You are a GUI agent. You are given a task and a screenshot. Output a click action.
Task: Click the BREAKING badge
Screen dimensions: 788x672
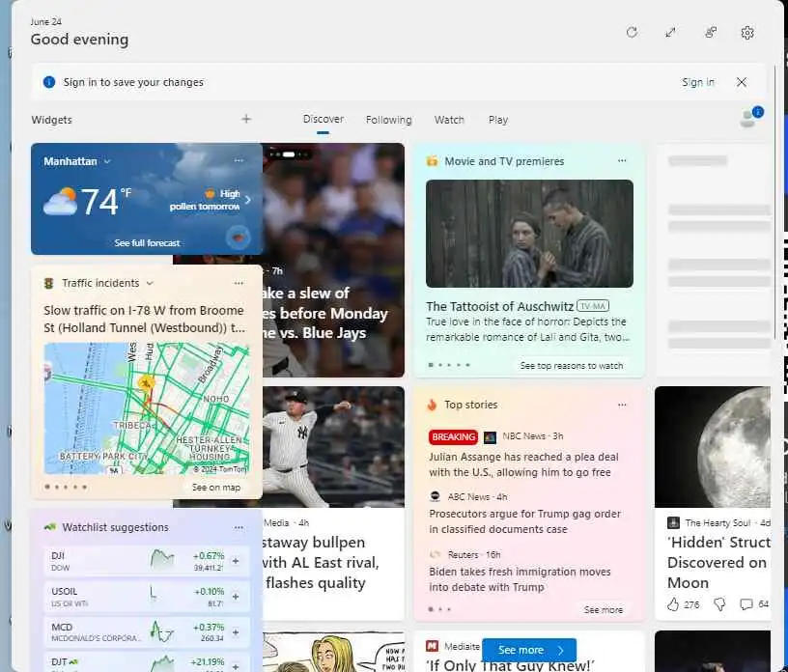[453, 436]
